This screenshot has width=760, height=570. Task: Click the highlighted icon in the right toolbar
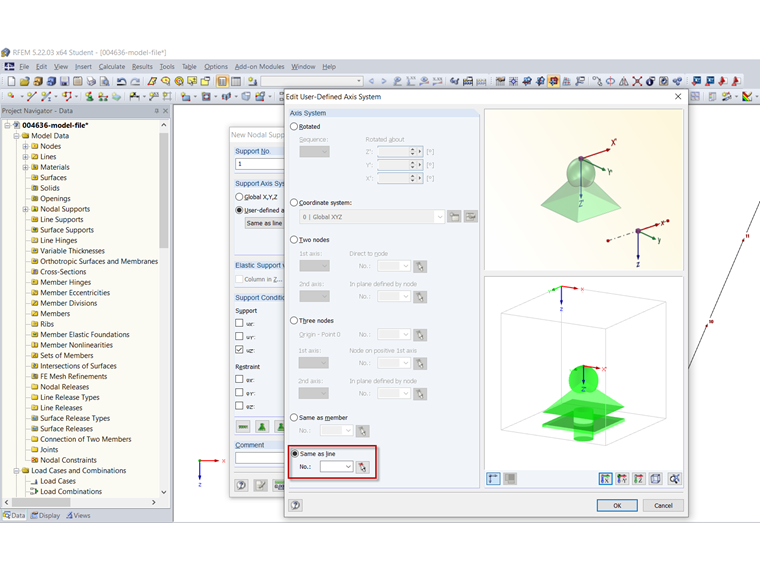click(554, 81)
